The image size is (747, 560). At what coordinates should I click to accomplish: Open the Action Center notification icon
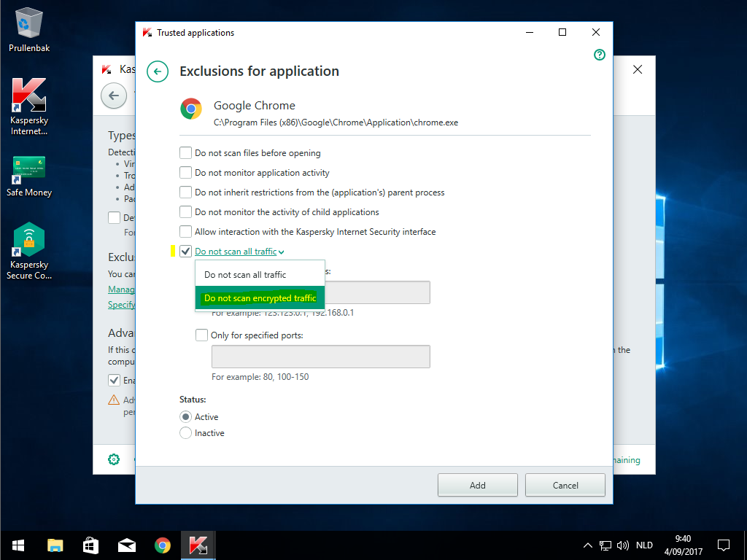click(x=724, y=545)
